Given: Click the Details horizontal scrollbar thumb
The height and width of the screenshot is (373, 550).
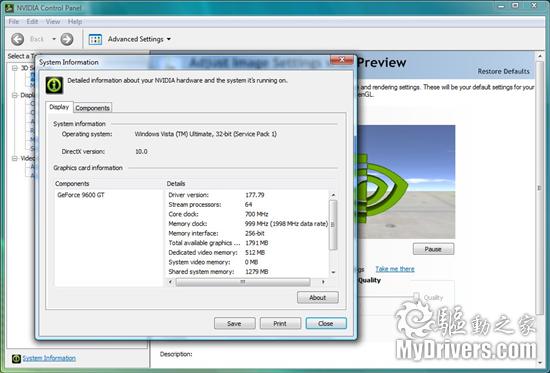Looking at the screenshot, I should [243, 282].
